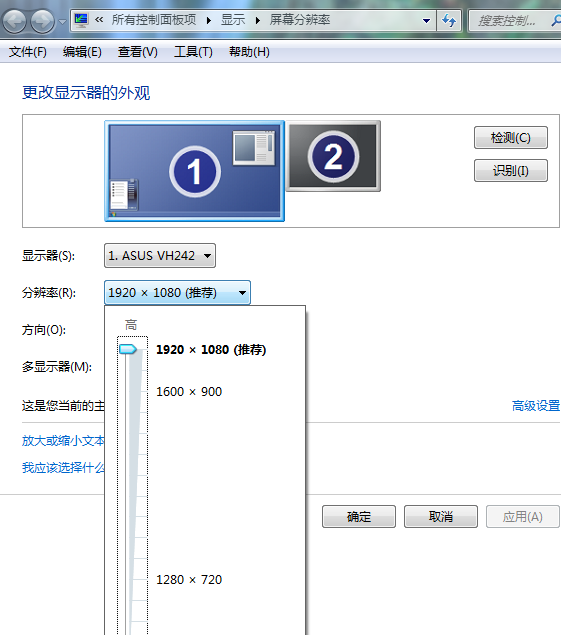The image size is (561, 635).
Task: Click the double chevron in address bar
Action: [99, 19]
